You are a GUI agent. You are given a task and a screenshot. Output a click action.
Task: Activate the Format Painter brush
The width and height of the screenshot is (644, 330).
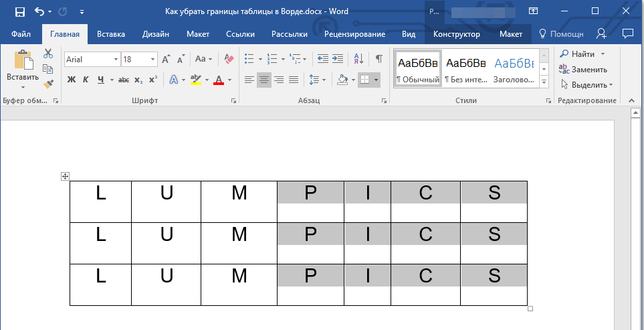(48, 84)
